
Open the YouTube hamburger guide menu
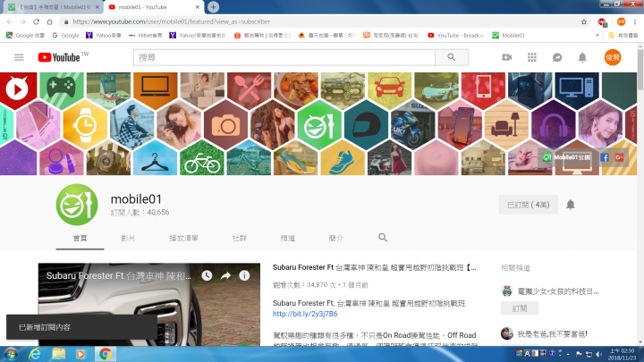click(19, 57)
